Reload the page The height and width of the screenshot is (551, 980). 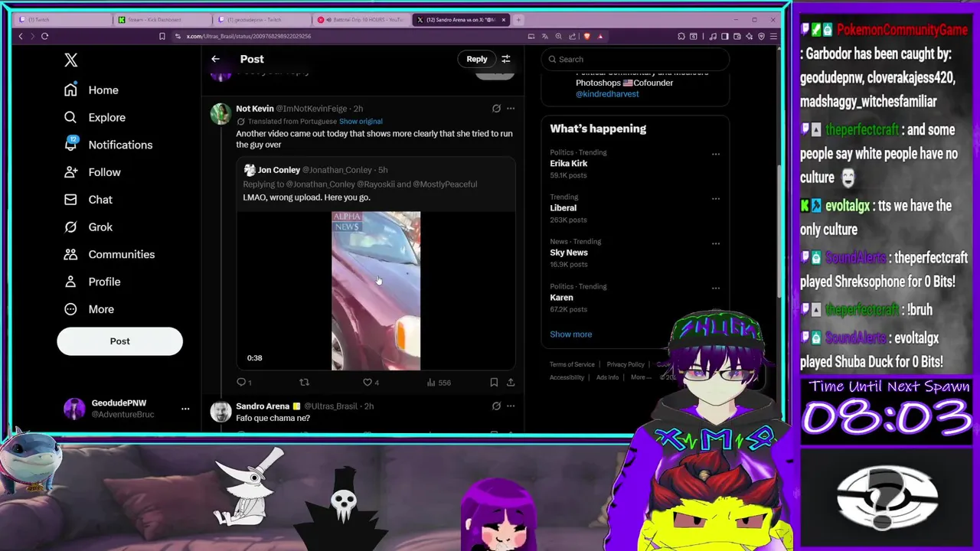pyautogui.click(x=44, y=36)
